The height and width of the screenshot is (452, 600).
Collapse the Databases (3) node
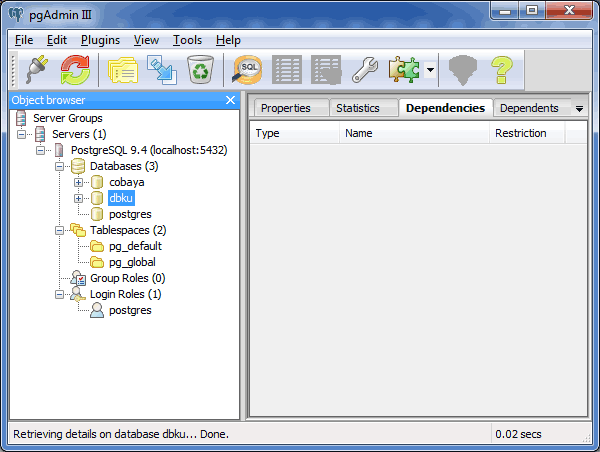tap(59, 166)
